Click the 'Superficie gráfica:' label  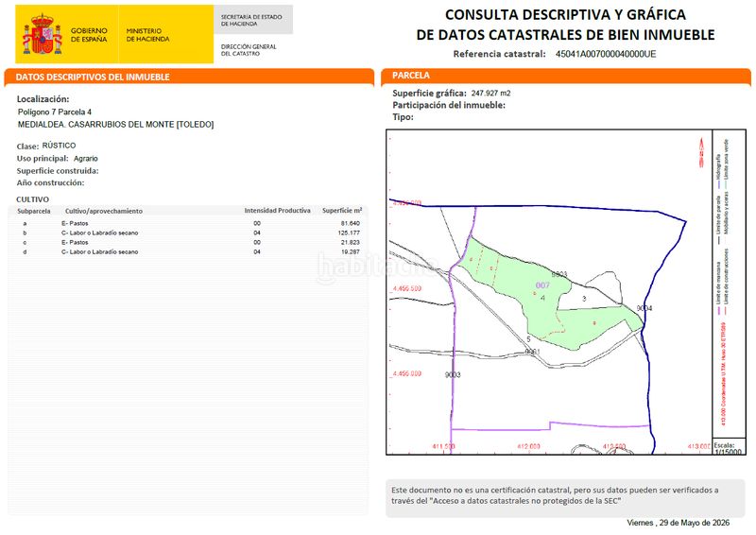[x=429, y=94]
